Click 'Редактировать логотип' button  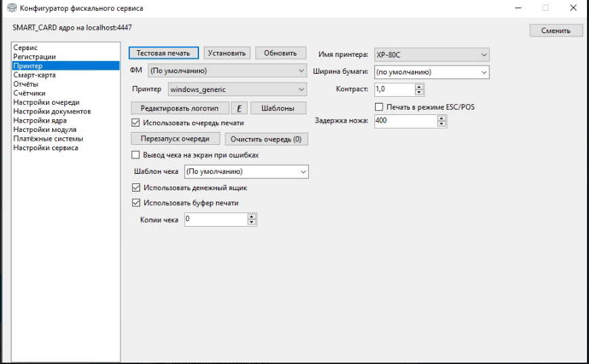[x=180, y=108]
